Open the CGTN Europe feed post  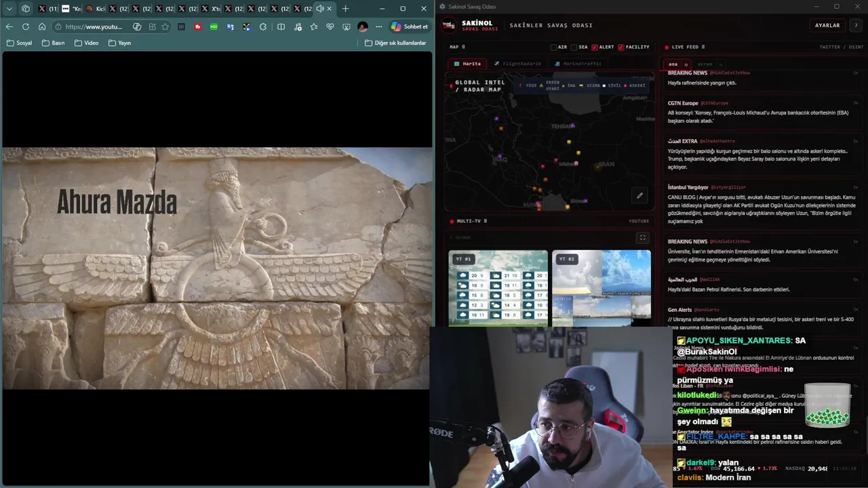click(762, 113)
